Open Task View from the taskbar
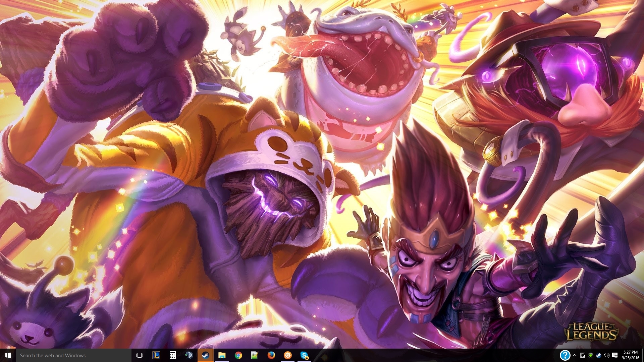644x362 pixels. pyautogui.click(x=140, y=355)
